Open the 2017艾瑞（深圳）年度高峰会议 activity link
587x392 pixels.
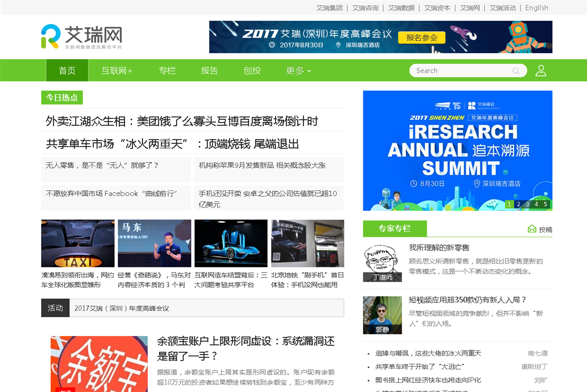point(122,308)
